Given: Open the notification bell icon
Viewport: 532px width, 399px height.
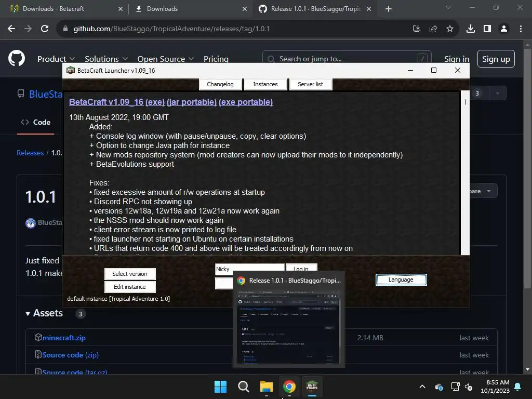Looking at the screenshot, I should (518, 387).
